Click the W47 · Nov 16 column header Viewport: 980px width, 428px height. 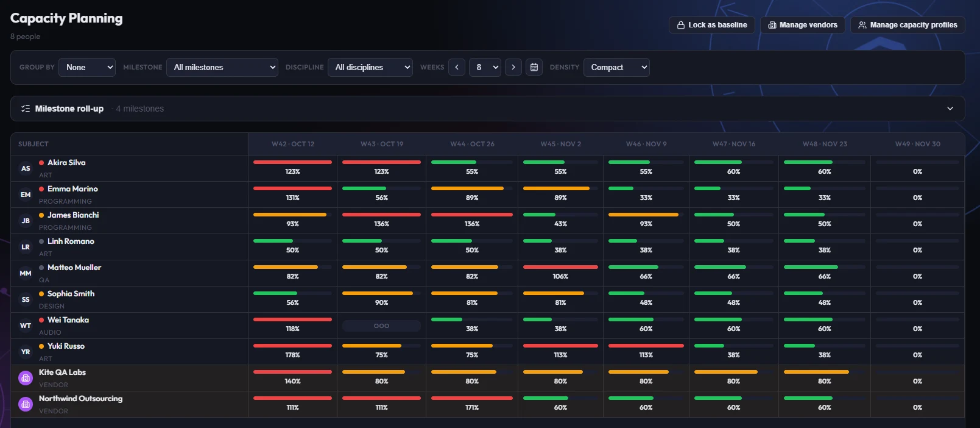pyautogui.click(x=734, y=144)
